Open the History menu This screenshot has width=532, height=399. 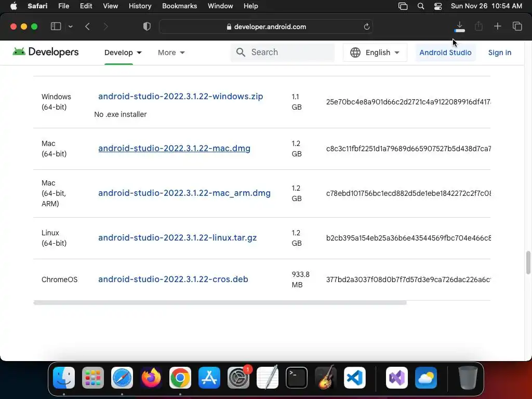pos(140,6)
